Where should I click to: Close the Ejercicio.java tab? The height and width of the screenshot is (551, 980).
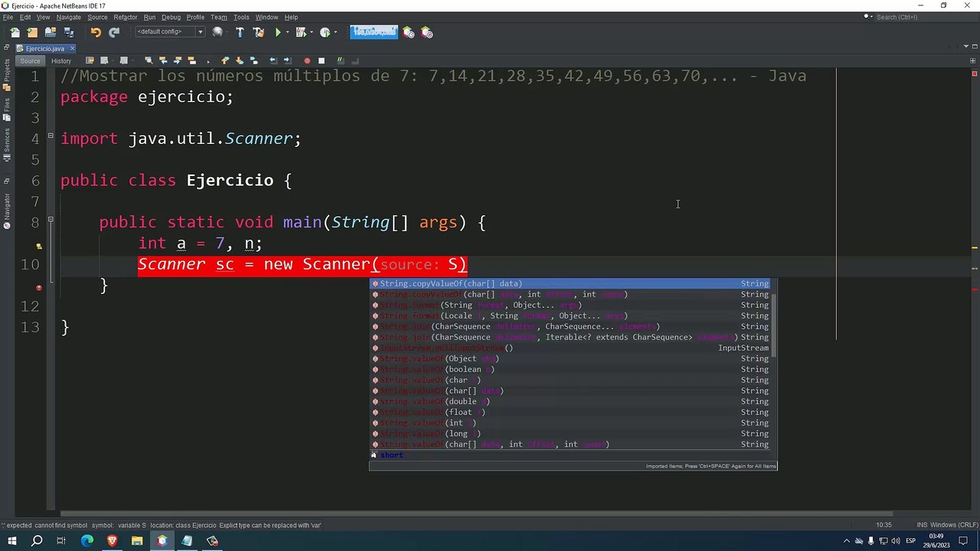73,48
